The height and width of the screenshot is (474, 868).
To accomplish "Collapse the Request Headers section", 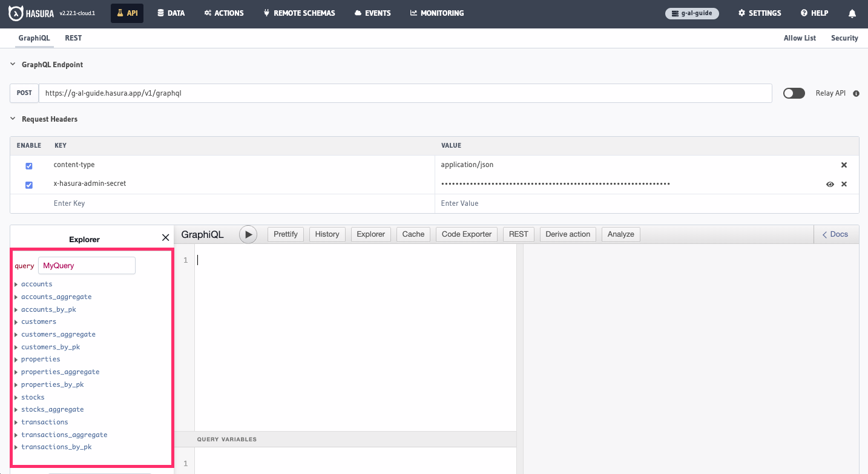I will pos(12,119).
